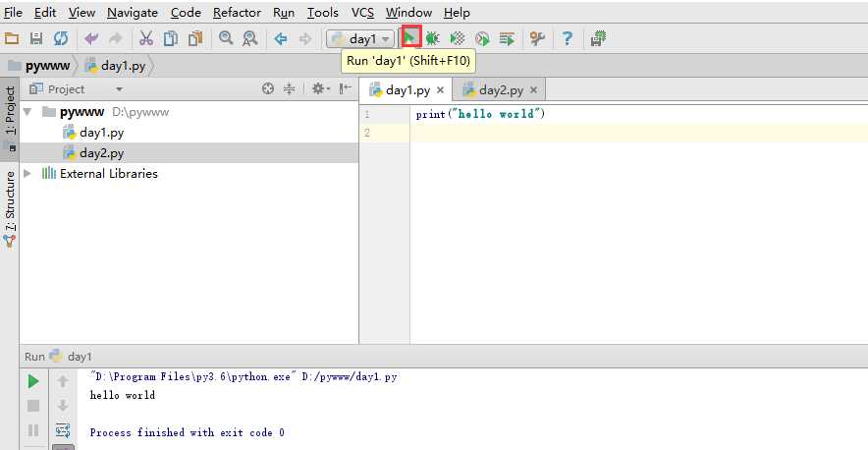Open the Window menu
This screenshot has width=868, height=450.
tap(408, 12)
